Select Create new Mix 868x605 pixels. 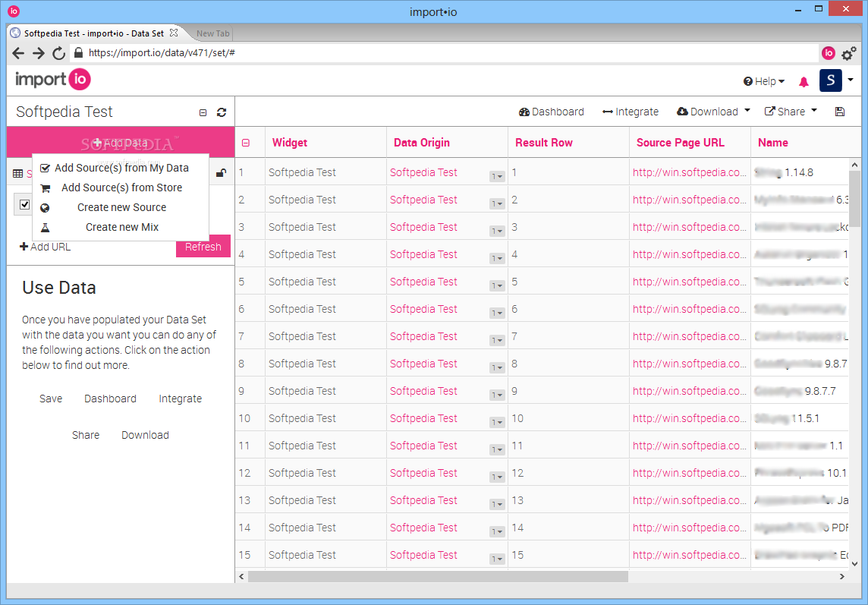121,227
